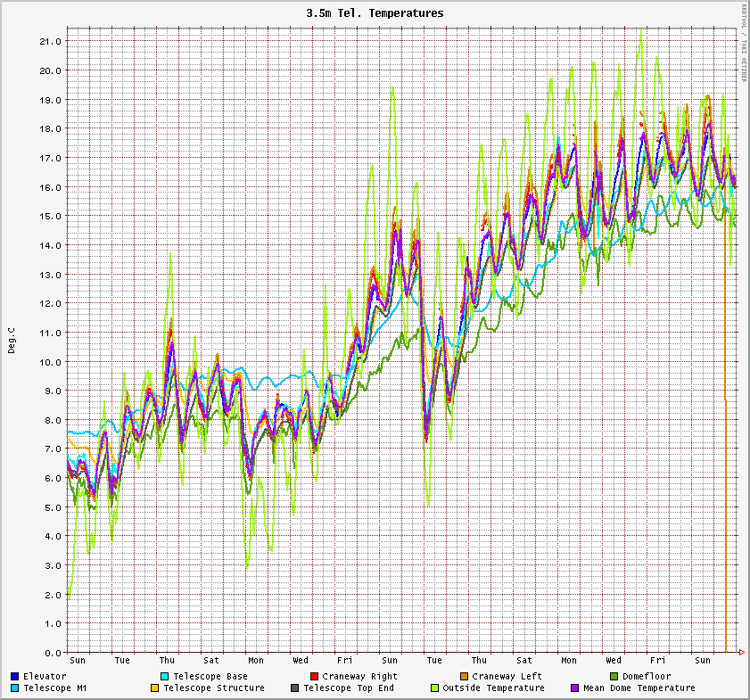Click the 0.0 y-axis tick label

(54, 653)
